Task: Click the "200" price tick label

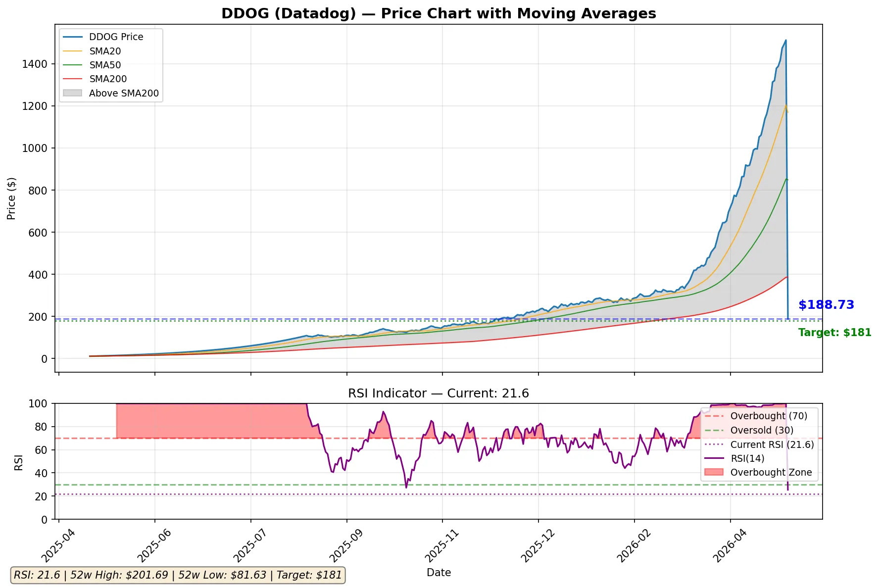Action: [x=38, y=316]
